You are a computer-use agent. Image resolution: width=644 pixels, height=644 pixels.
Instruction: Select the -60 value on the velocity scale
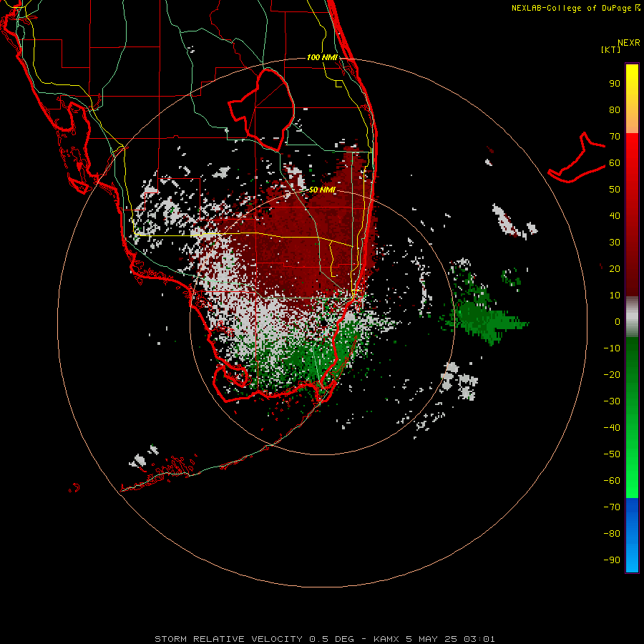coord(612,481)
